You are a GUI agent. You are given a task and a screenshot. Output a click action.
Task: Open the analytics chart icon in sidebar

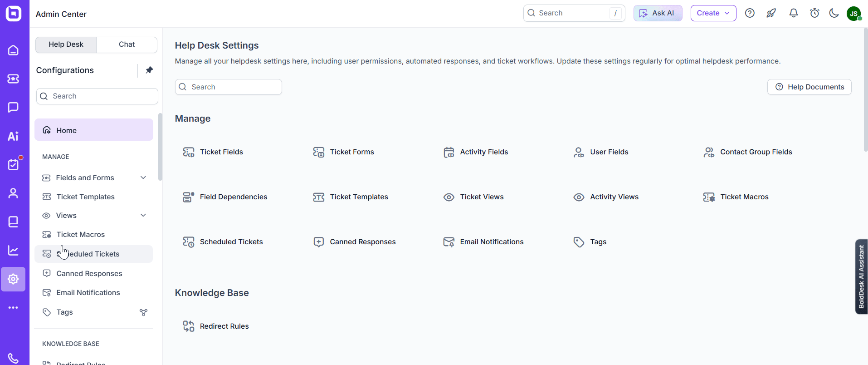click(13, 250)
